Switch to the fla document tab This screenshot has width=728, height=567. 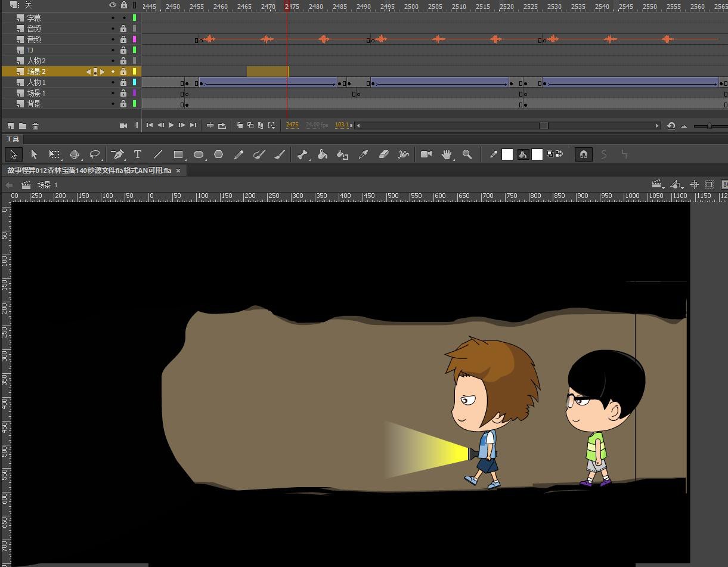(89, 171)
